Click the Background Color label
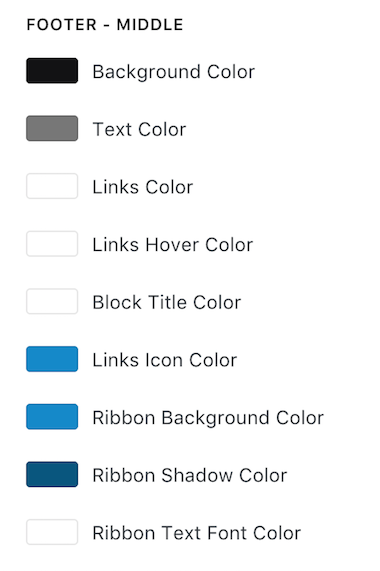Viewport: 380px width, 571px height. pyautogui.click(x=174, y=72)
